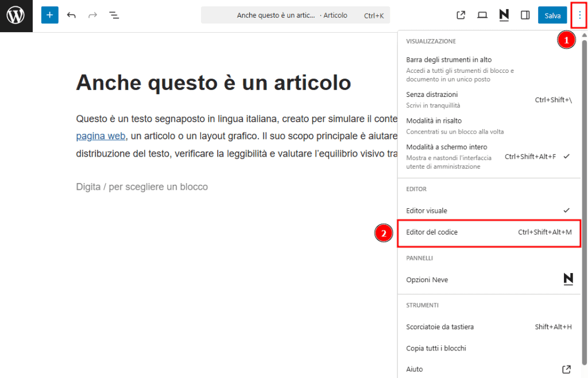This screenshot has width=588, height=378.
Task: Follow the pagina web link
Action: 100,135
